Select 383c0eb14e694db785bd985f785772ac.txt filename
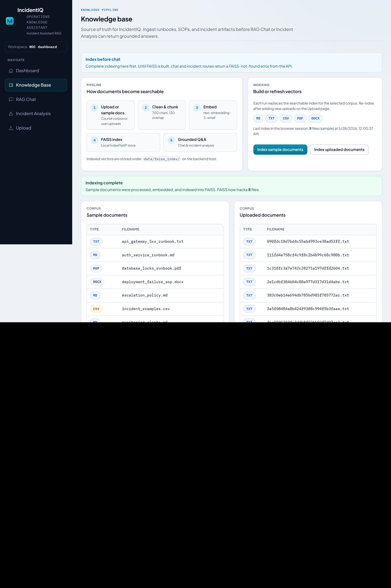The width and height of the screenshot is (391, 588). 308,295
